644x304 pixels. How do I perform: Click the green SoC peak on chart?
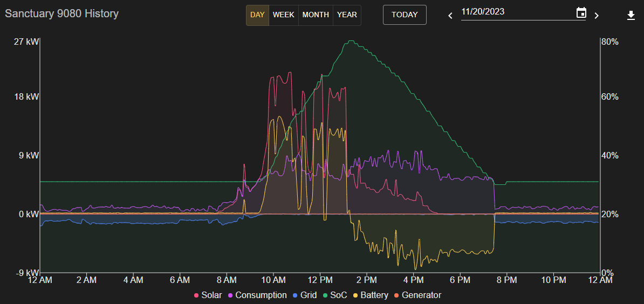351,41
